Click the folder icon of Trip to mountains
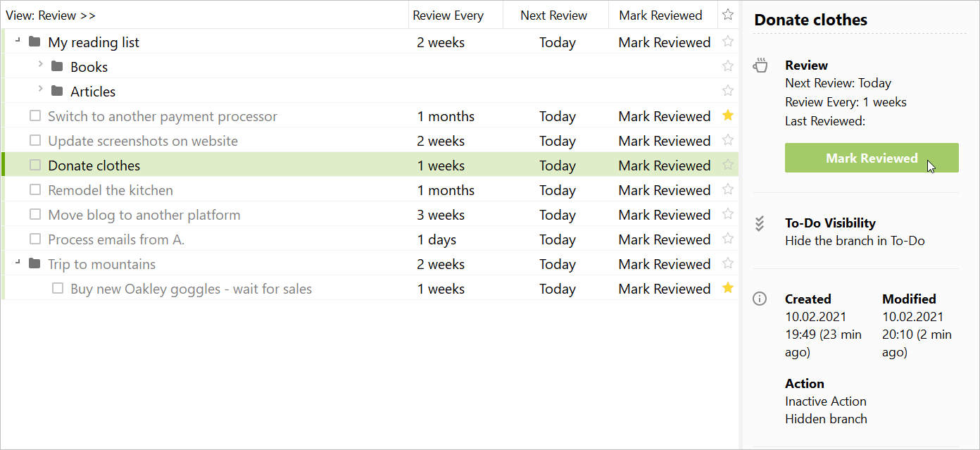Screen dimensions: 980x450 coord(34,263)
